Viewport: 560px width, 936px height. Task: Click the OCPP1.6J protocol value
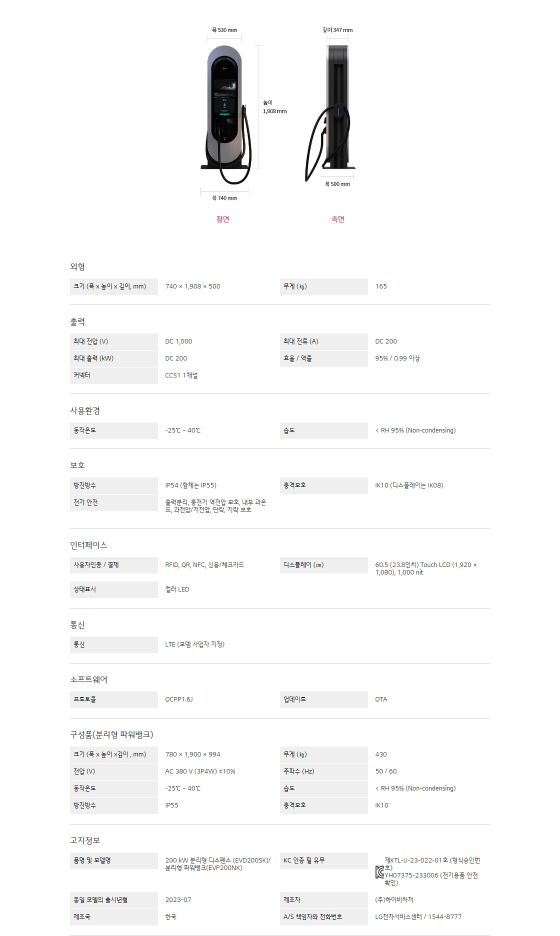(x=179, y=699)
